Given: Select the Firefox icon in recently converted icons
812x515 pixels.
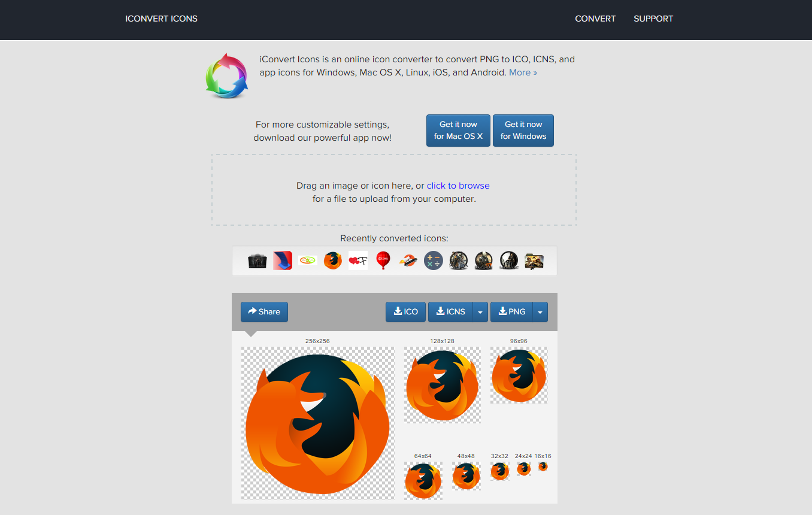Looking at the screenshot, I should pos(332,260).
